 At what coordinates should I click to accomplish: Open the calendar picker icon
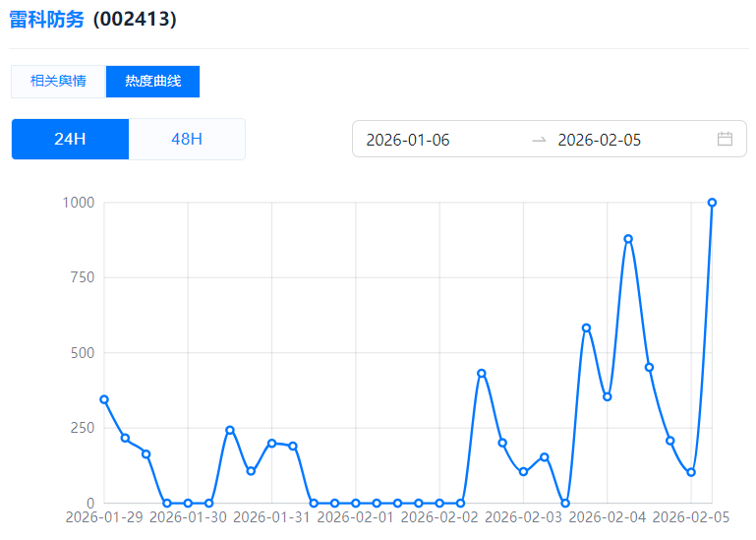725,139
